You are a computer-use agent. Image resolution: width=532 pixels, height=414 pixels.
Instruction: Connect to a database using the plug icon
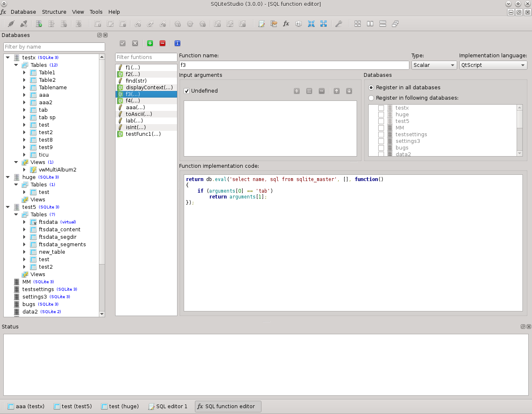[11, 24]
